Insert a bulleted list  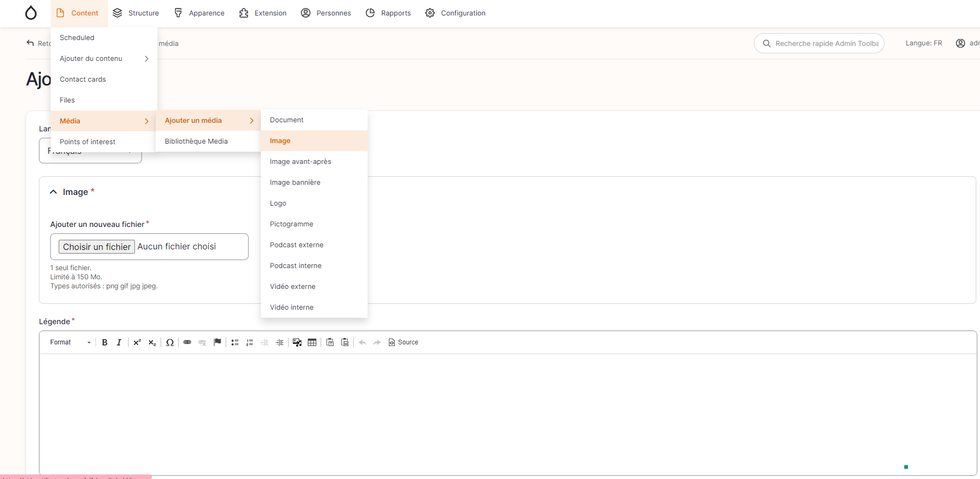(x=235, y=342)
